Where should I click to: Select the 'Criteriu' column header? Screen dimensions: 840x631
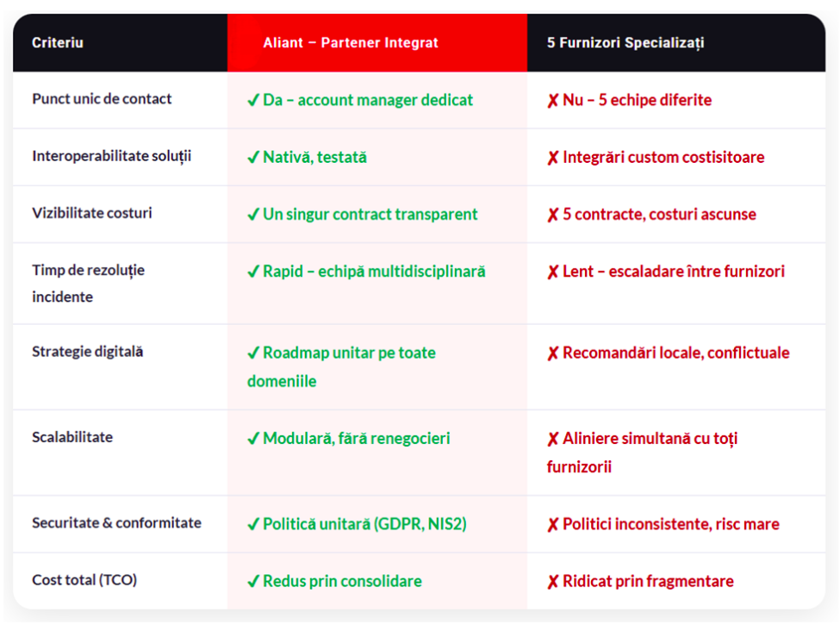58,42
